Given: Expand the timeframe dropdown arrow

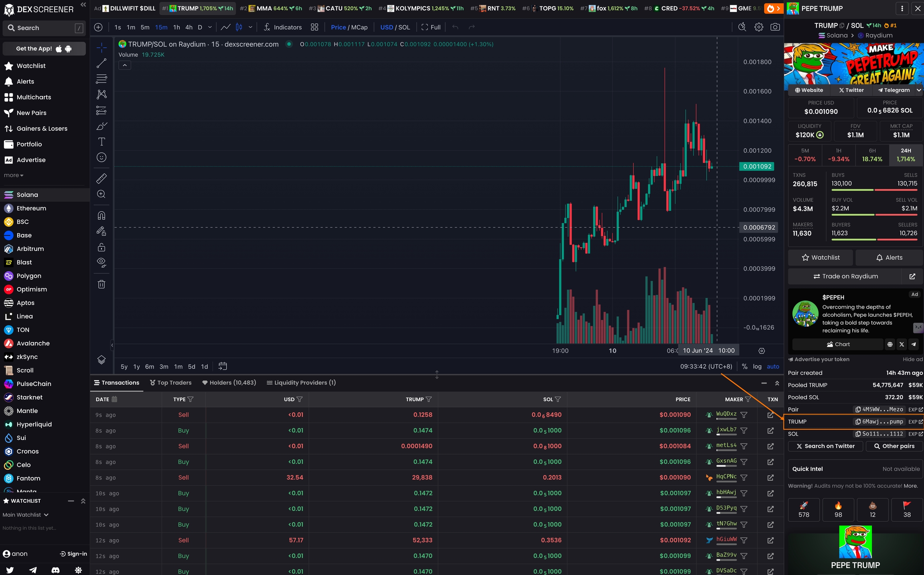Looking at the screenshot, I should click(210, 27).
